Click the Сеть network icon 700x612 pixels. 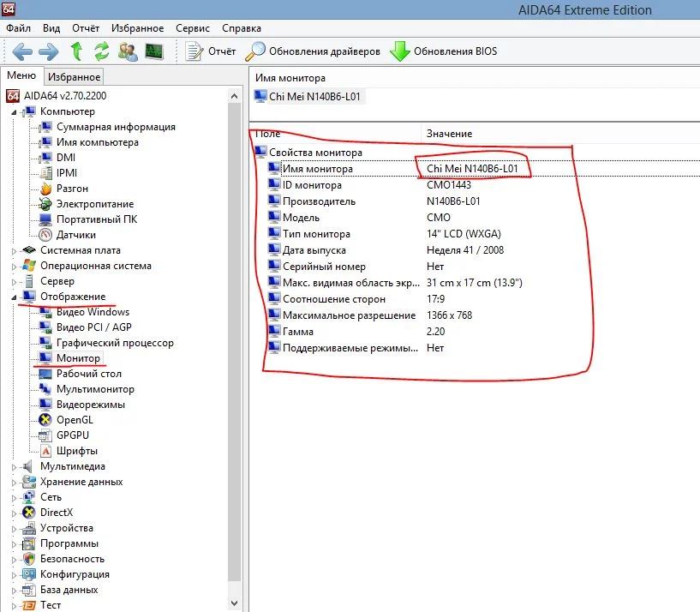(29, 497)
